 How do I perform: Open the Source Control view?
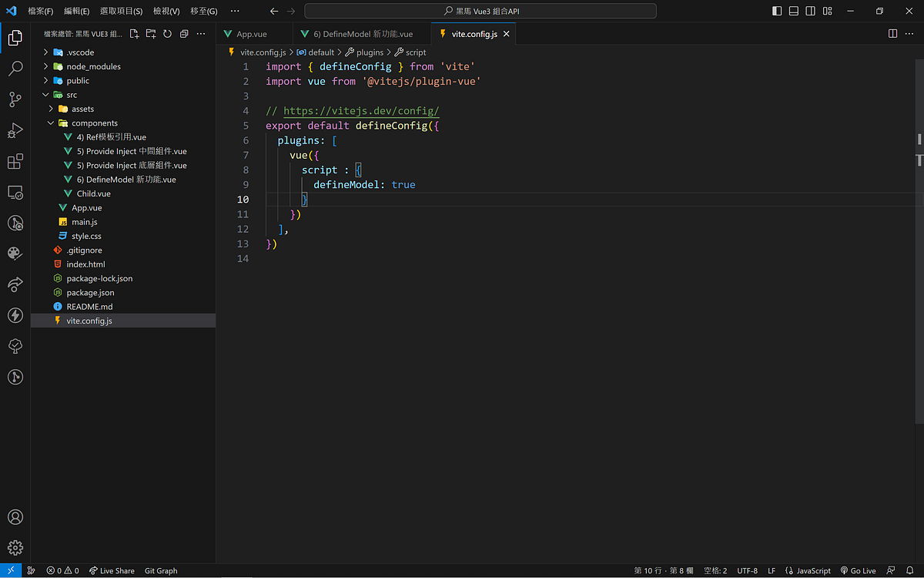[15, 99]
